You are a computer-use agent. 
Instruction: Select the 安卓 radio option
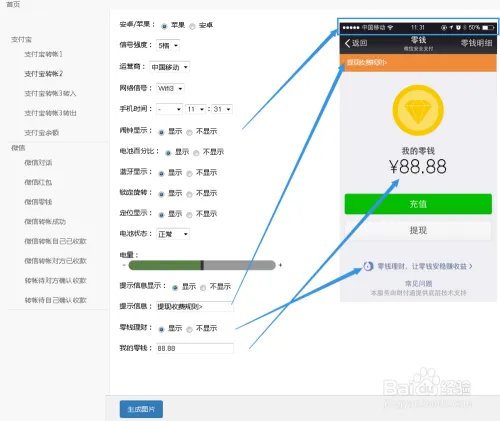(x=192, y=26)
